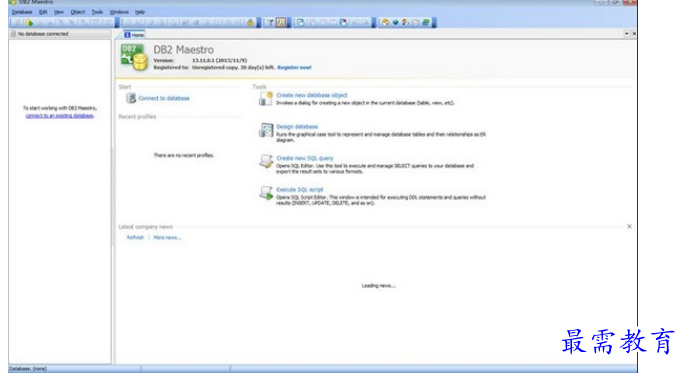Click the Connect to database icon

(131, 98)
